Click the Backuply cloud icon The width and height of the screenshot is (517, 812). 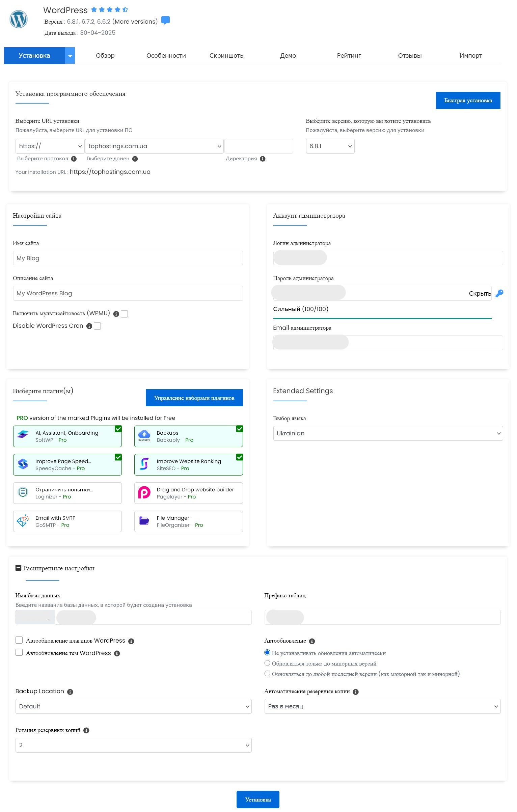pyautogui.click(x=144, y=435)
